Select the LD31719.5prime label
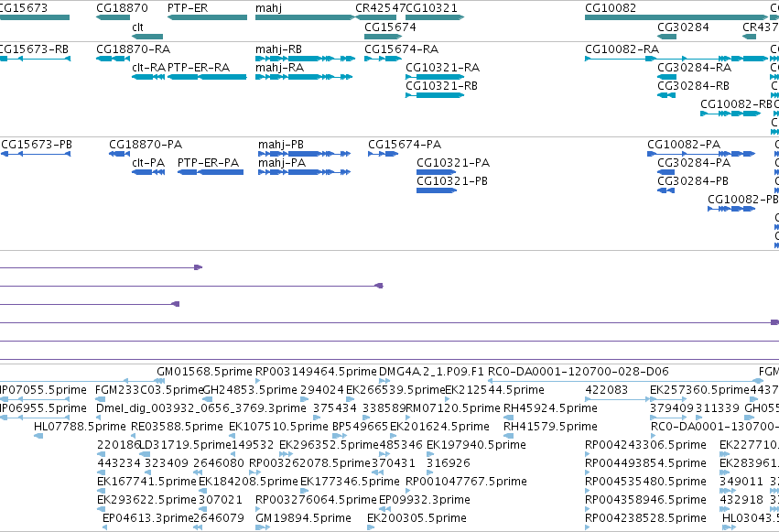 (x=187, y=445)
